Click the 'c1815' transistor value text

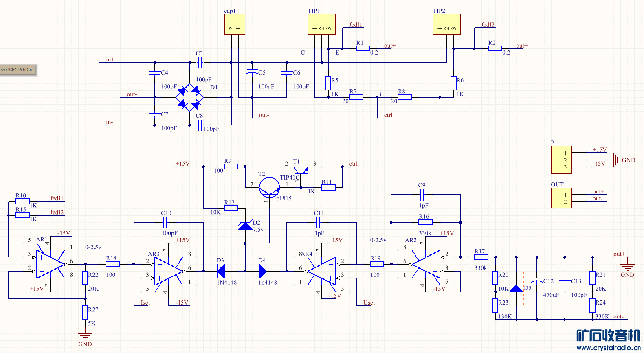point(284,198)
